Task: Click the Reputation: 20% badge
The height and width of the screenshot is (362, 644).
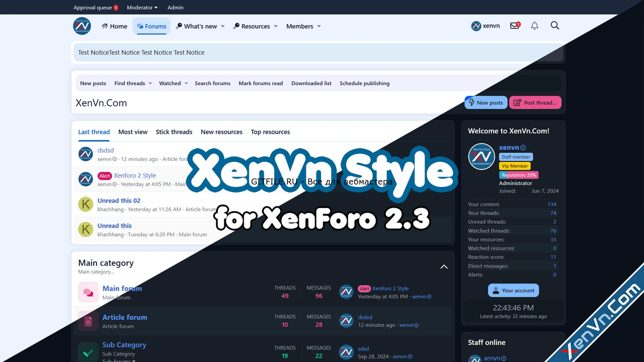Action: pyautogui.click(x=519, y=175)
